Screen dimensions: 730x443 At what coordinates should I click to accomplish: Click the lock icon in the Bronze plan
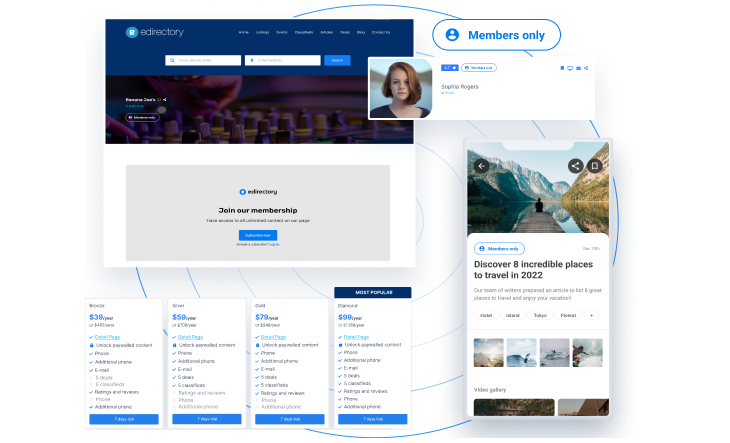92,345
